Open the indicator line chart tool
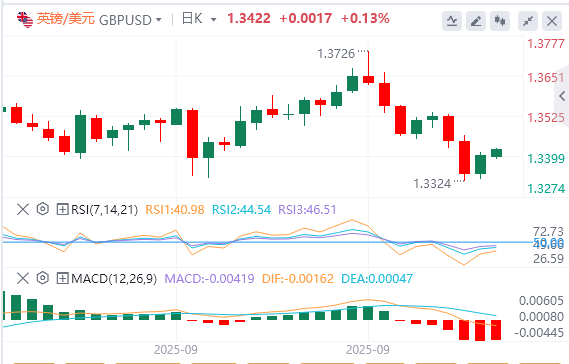This screenshot has width=569, height=364. point(452,21)
